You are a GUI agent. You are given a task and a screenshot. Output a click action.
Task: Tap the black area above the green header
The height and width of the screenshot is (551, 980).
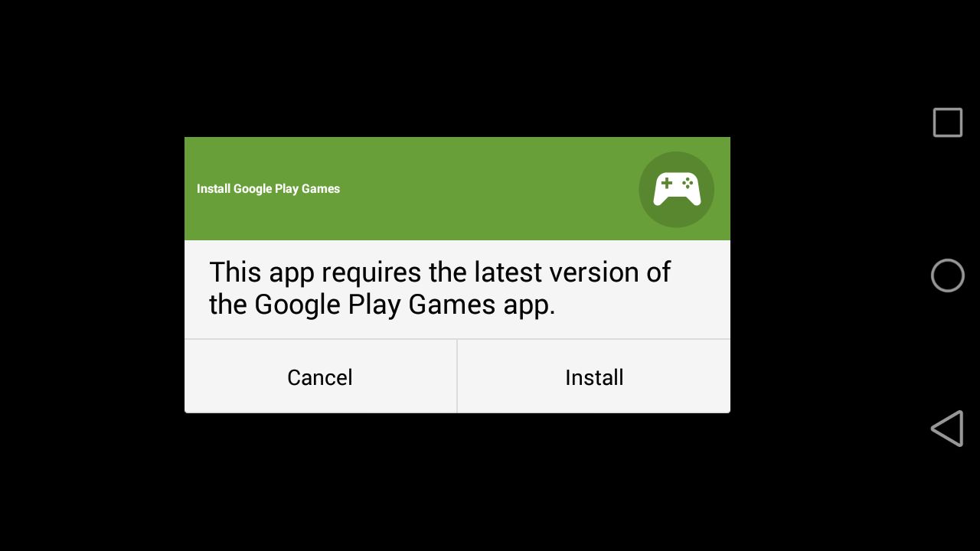457,69
